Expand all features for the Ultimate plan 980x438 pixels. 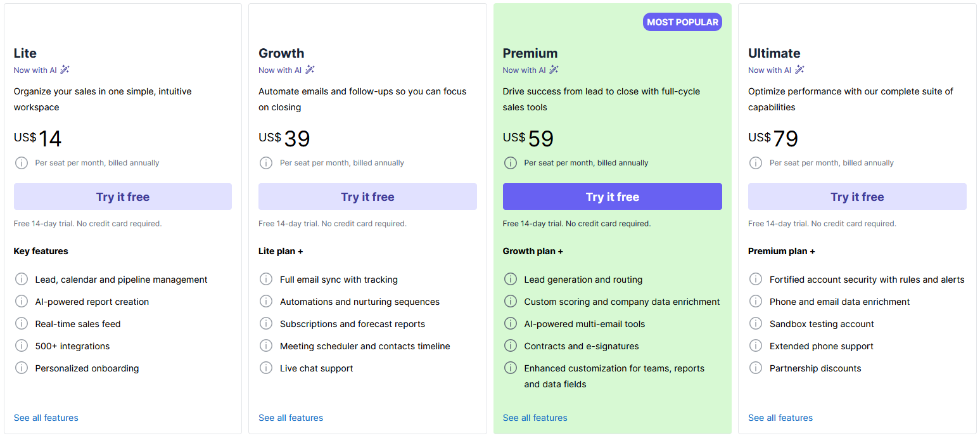pos(780,418)
